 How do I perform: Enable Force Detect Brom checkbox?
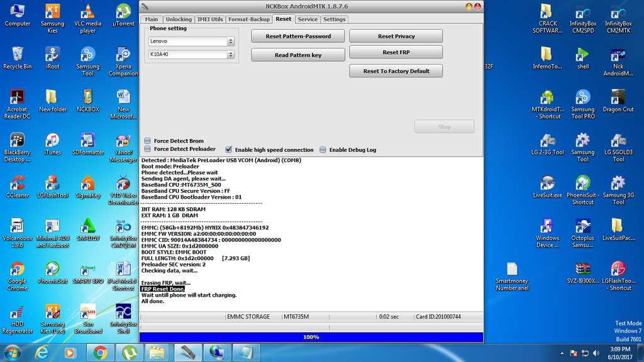tap(147, 141)
